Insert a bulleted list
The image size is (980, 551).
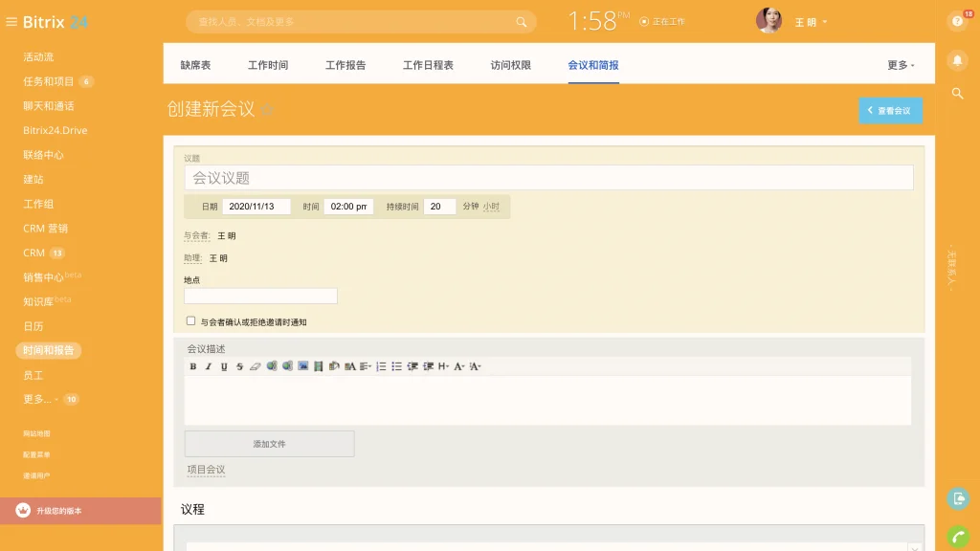tap(397, 366)
